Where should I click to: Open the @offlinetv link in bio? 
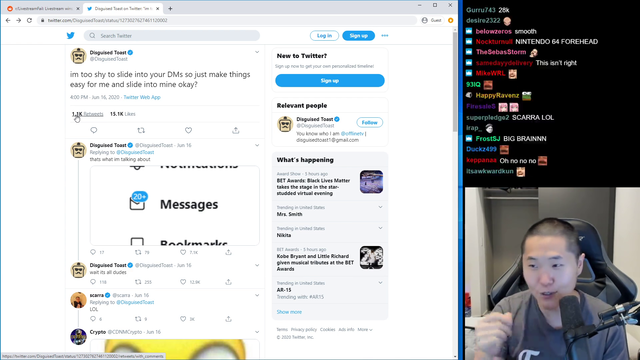352,133
